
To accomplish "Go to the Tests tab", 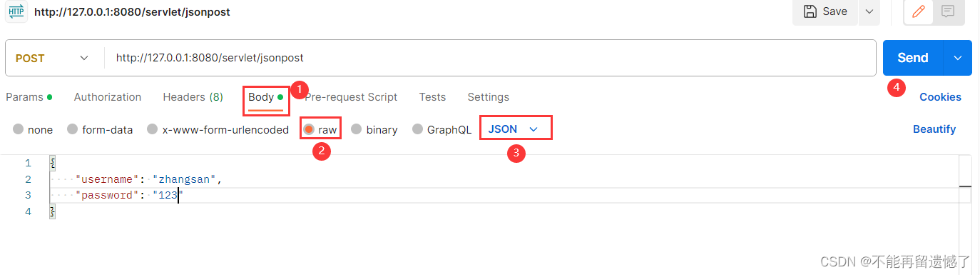I will pos(432,97).
